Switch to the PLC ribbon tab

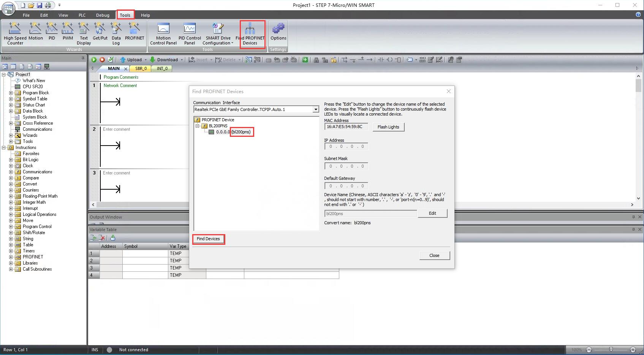82,15
